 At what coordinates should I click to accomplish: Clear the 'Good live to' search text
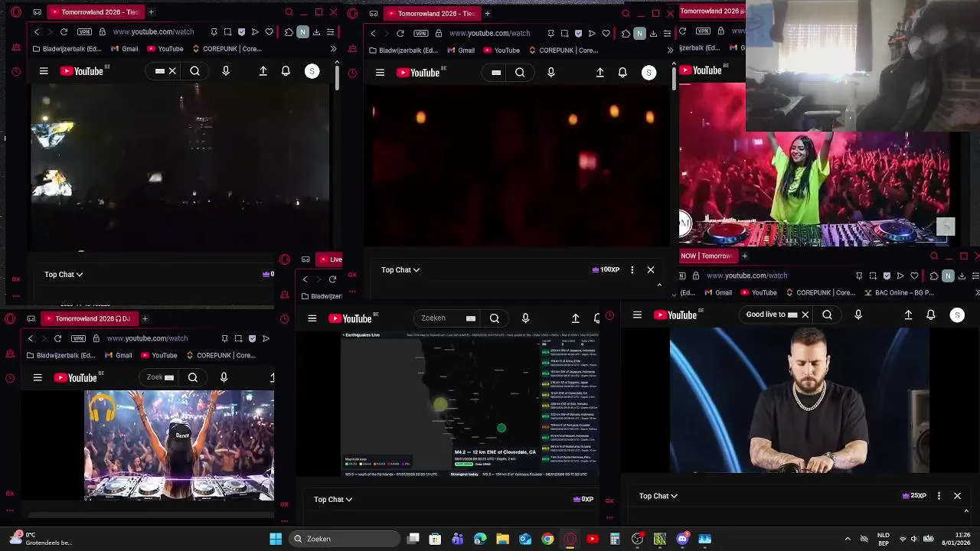point(805,315)
